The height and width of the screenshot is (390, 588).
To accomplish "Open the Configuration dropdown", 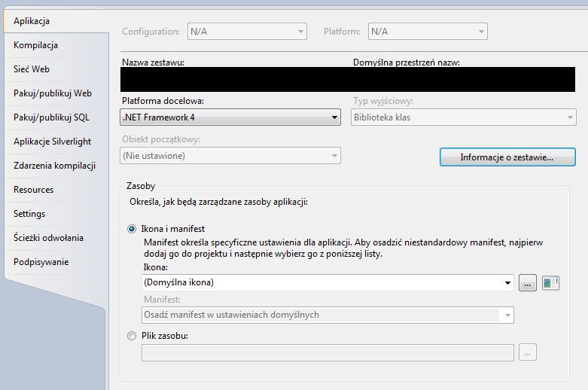I will (247, 32).
